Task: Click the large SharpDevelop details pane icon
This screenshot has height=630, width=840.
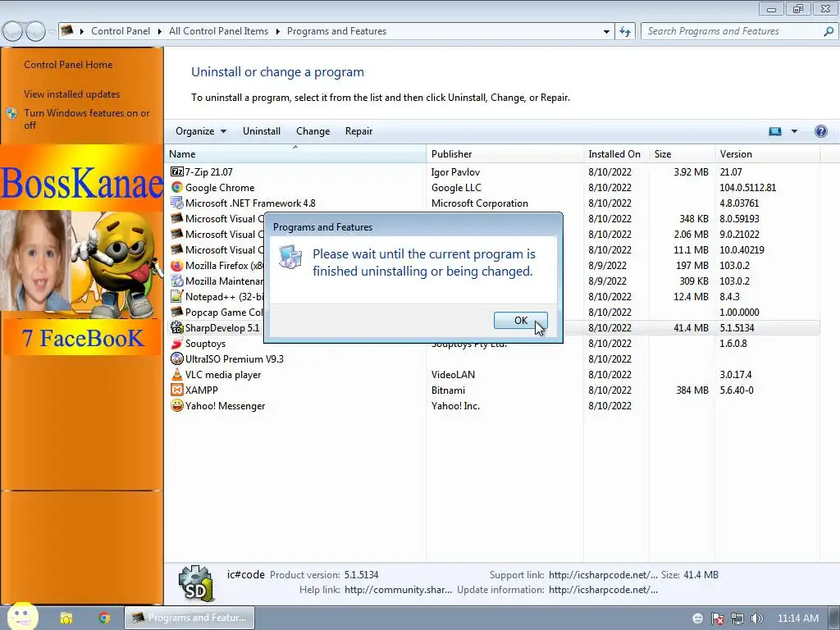Action: click(x=196, y=583)
